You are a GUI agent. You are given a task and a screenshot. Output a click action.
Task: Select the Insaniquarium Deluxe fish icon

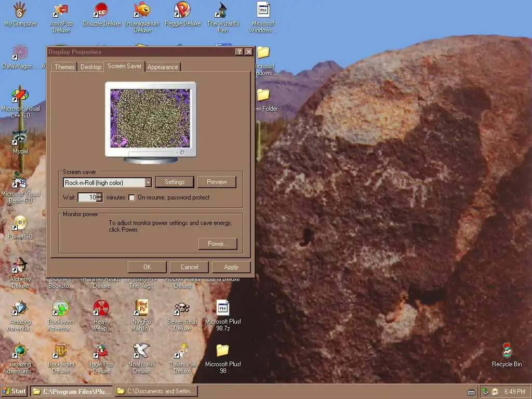click(142, 10)
